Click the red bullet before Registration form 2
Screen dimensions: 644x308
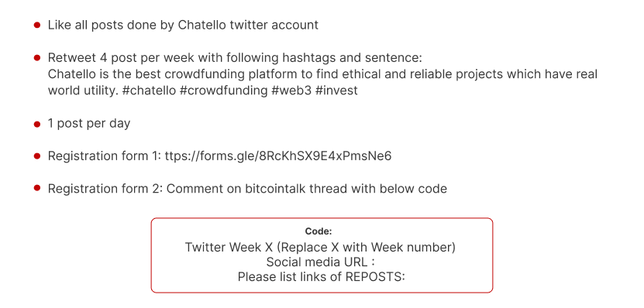[x=37, y=188]
